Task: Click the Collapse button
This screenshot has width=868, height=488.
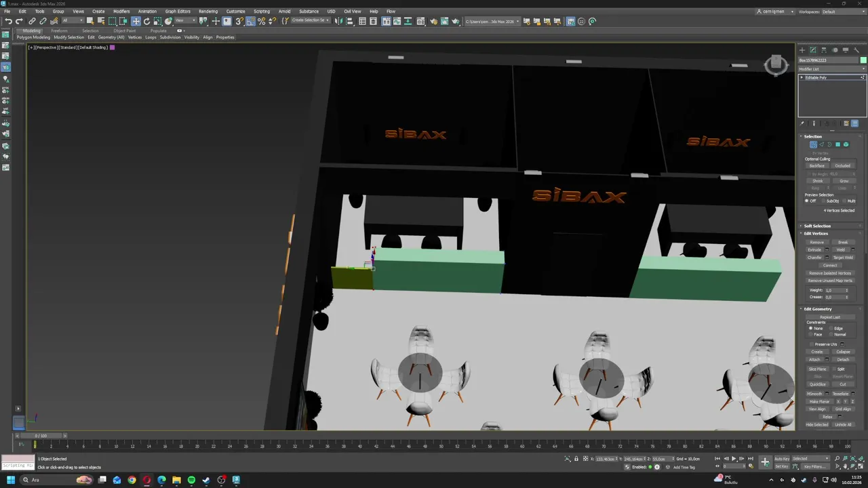Action: 843,352
